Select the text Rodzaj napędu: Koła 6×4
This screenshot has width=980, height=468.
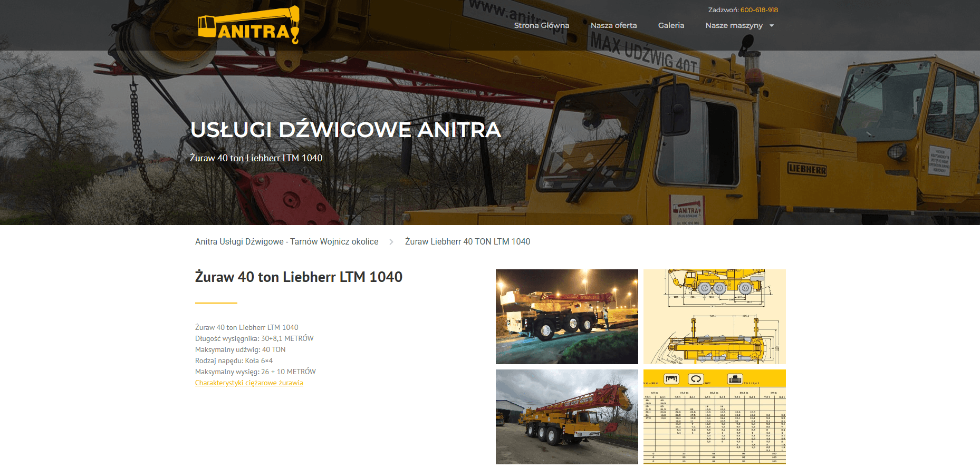(234, 360)
